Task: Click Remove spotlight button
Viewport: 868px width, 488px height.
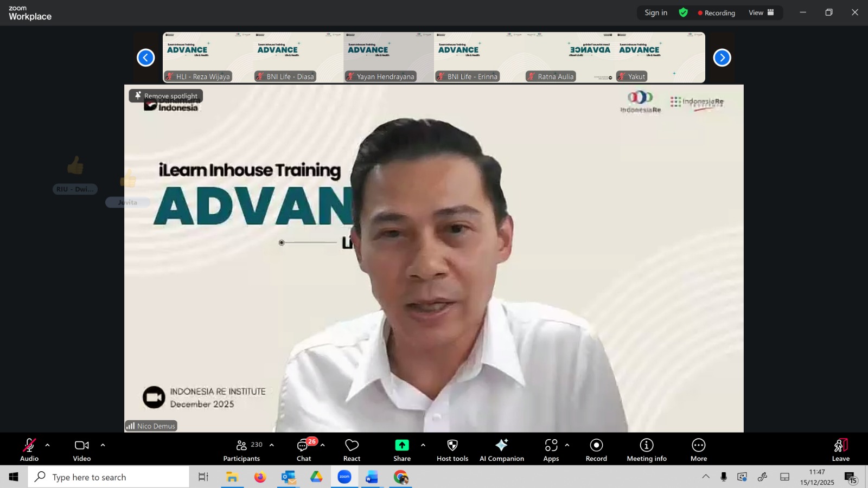Action: tap(166, 96)
